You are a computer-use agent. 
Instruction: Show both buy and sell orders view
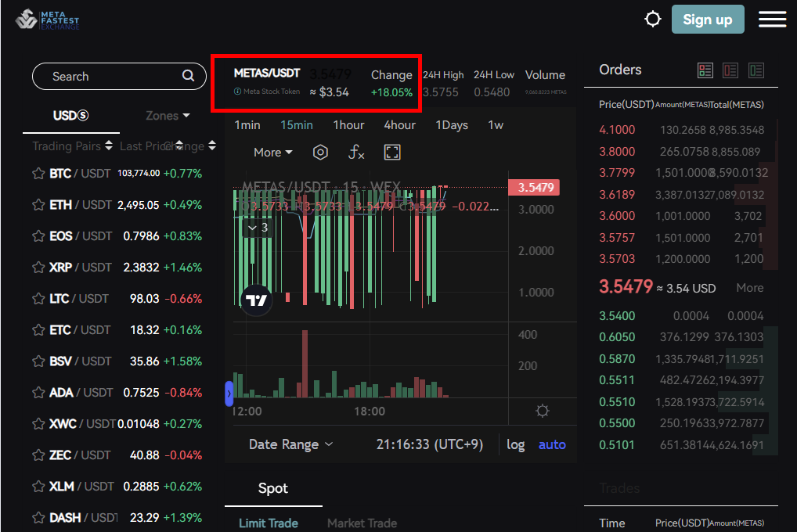pos(705,70)
